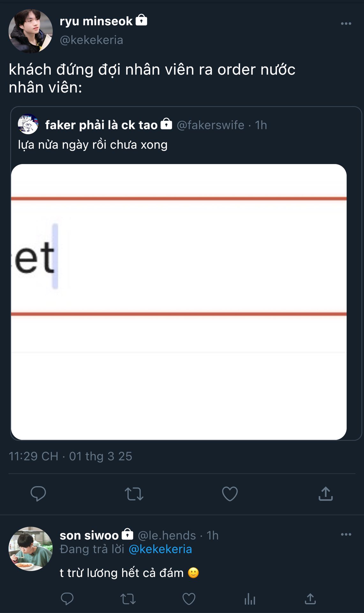364x613 pixels.
Task: Open the quoted tweet text 'lựa nửa ngày rồi chưa xong'
Action: (x=93, y=145)
